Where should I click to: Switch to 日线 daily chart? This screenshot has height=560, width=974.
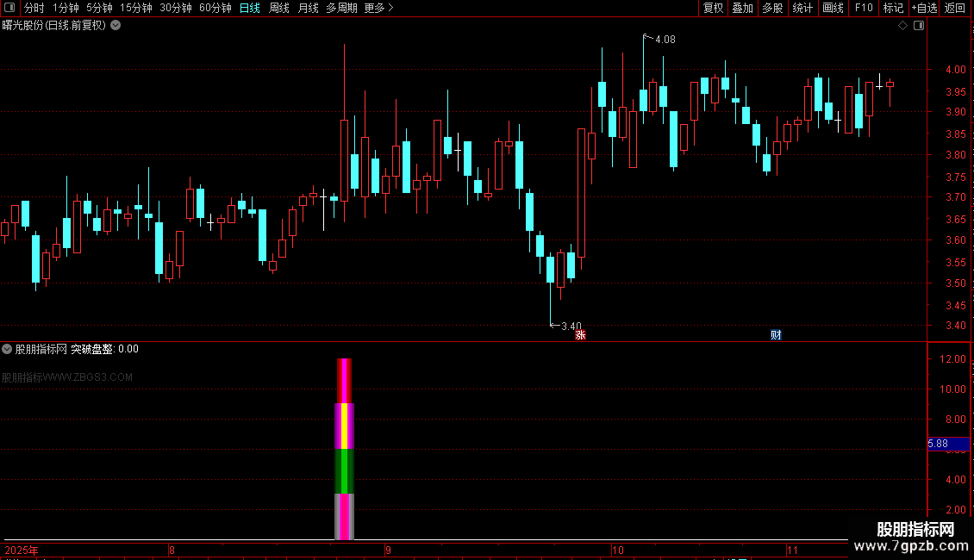(250, 8)
